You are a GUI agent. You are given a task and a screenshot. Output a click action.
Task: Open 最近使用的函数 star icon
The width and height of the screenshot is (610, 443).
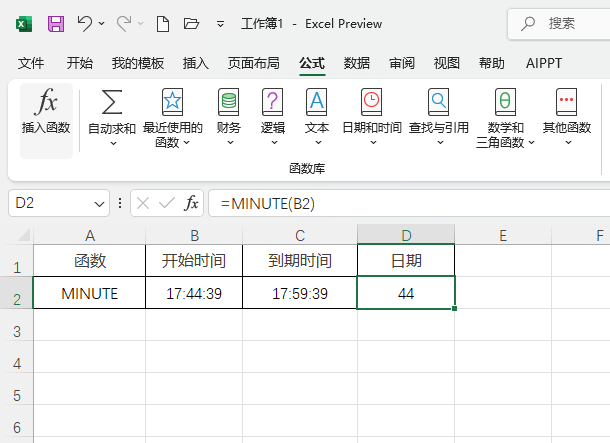coord(172,102)
